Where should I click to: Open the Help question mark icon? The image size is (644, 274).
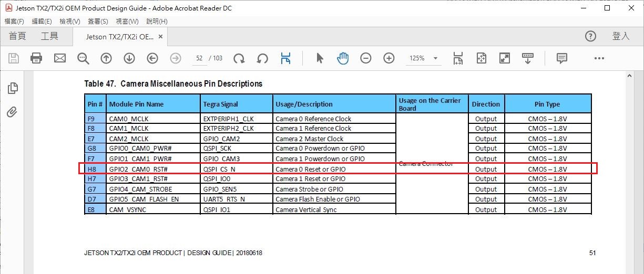click(590, 36)
